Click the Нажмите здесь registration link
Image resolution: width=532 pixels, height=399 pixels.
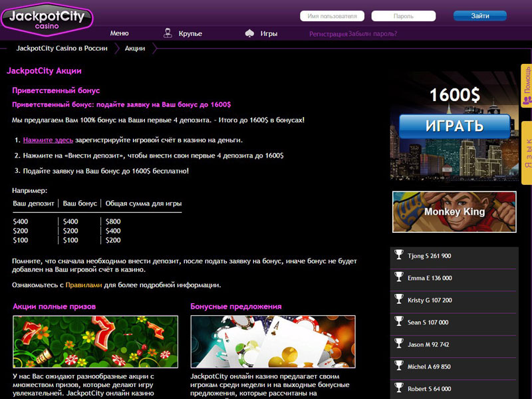[x=48, y=140]
